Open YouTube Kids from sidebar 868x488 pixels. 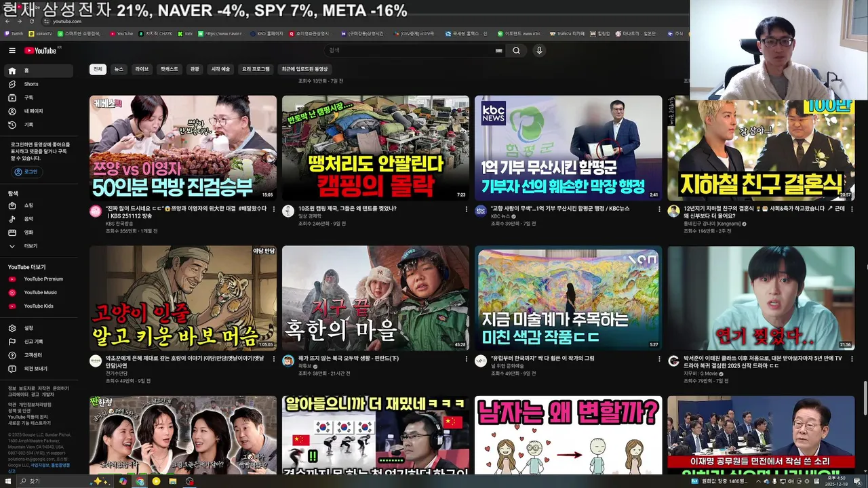click(x=39, y=306)
